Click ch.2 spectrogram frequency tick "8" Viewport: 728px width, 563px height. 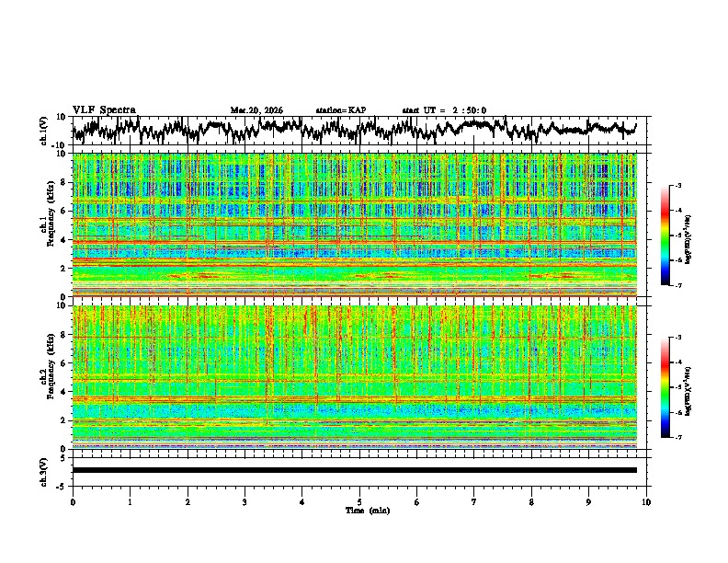pyautogui.click(x=64, y=335)
